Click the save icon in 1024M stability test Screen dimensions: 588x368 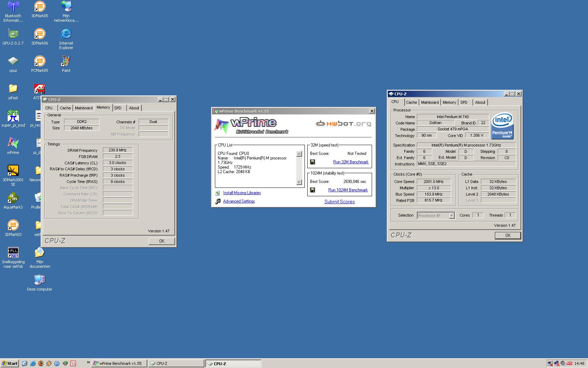(x=313, y=190)
